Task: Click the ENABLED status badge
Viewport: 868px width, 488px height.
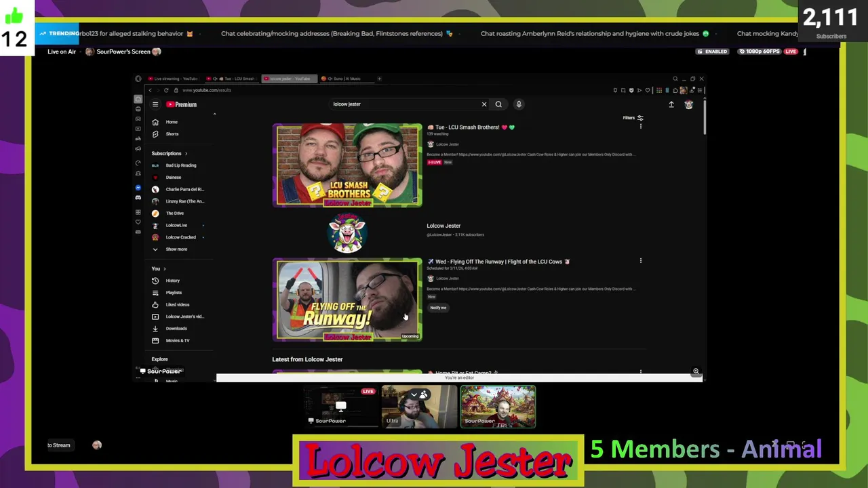Action: click(x=713, y=52)
